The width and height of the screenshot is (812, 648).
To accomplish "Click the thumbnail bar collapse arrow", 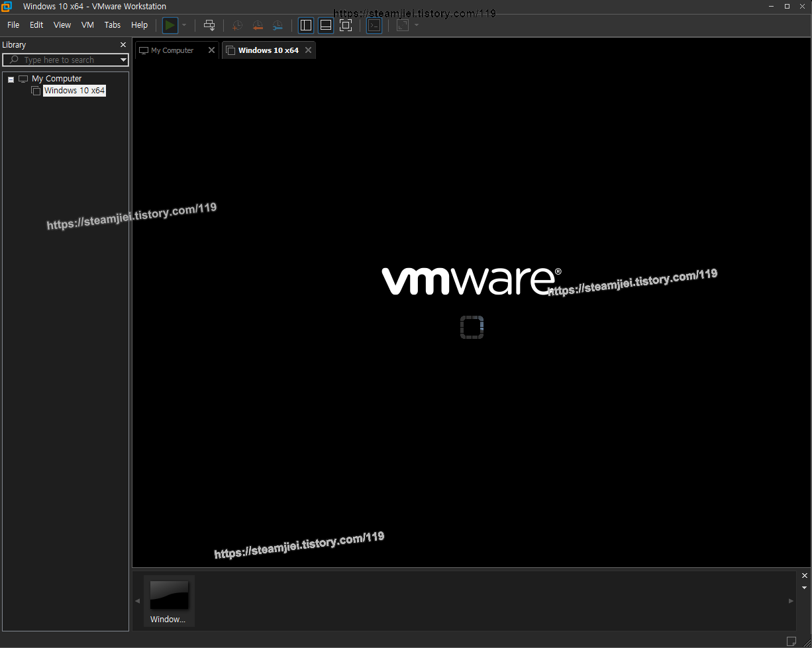I will [805, 587].
